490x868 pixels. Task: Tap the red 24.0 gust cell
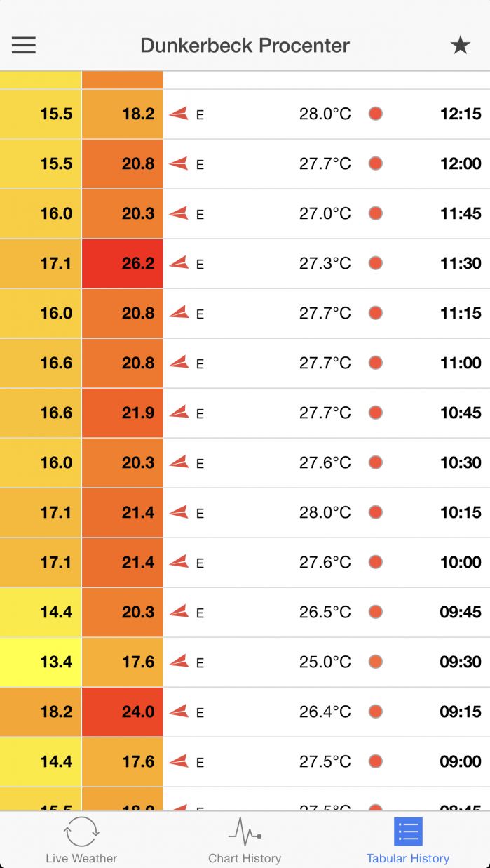(123, 712)
